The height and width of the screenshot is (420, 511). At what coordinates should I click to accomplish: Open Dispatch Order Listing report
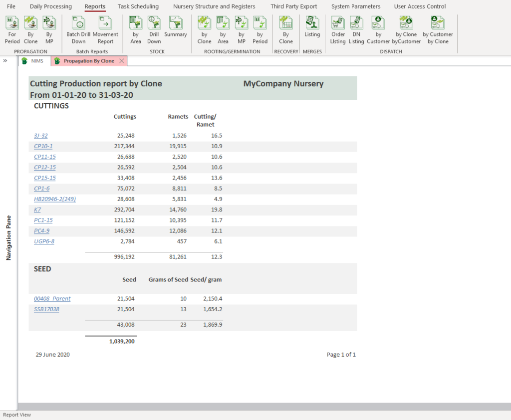tap(338, 29)
